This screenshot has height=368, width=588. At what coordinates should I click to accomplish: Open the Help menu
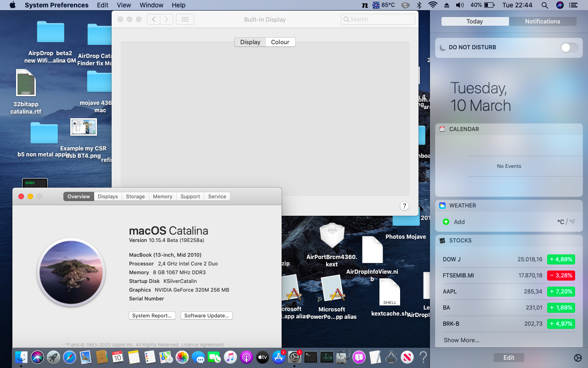pyautogui.click(x=179, y=5)
